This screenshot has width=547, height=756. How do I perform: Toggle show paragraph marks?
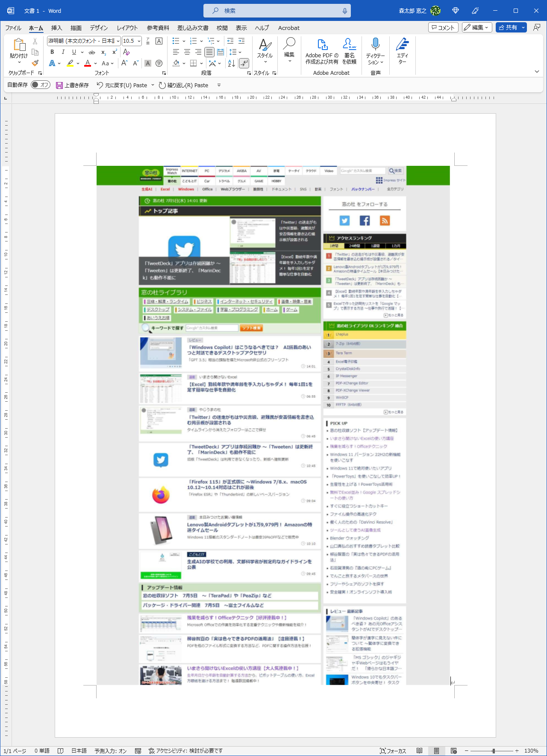(x=244, y=63)
